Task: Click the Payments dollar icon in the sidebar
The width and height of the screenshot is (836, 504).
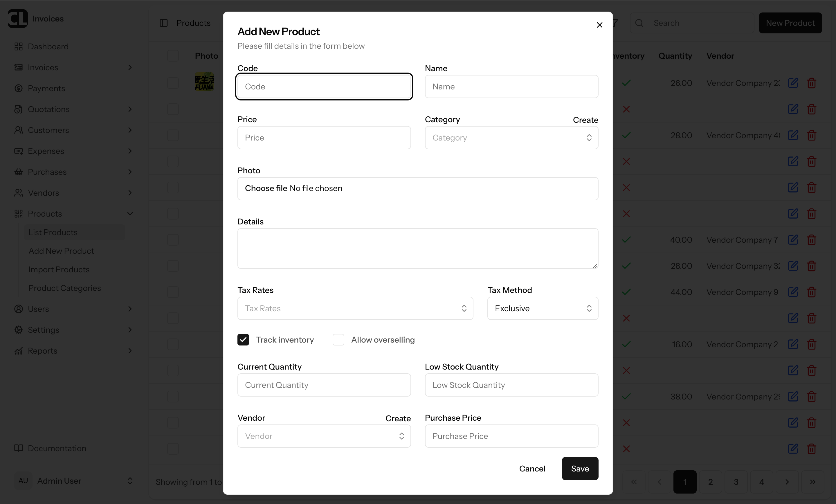Action: 18,88
